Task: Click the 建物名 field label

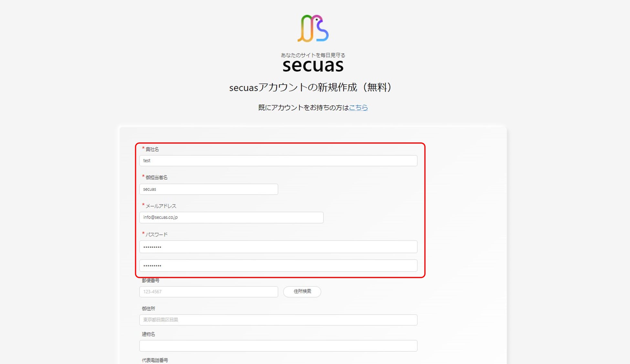Action: (x=149, y=334)
